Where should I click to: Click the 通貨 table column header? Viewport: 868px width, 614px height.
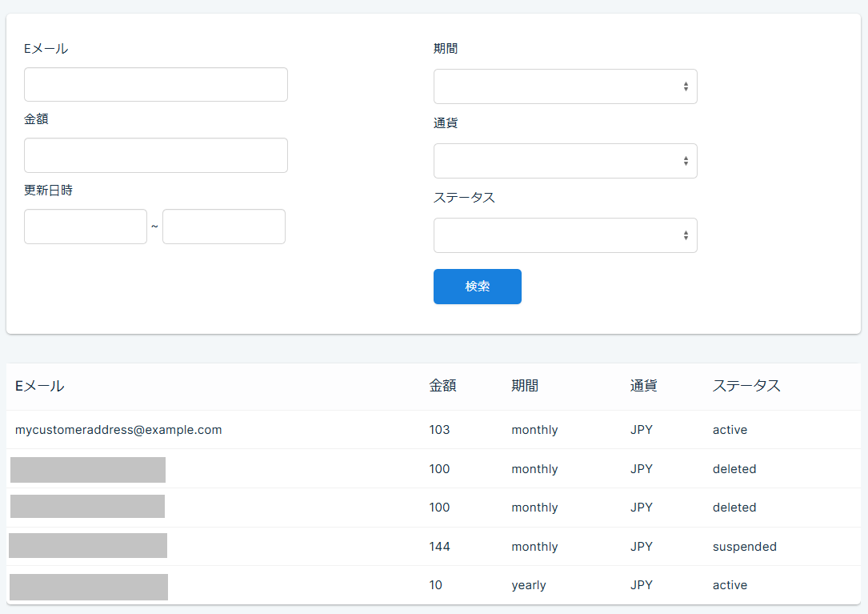[643, 386]
